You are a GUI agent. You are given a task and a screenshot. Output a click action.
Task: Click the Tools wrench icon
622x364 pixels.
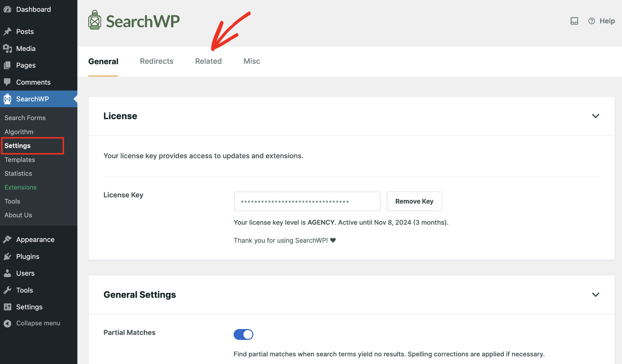pyautogui.click(x=7, y=290)
